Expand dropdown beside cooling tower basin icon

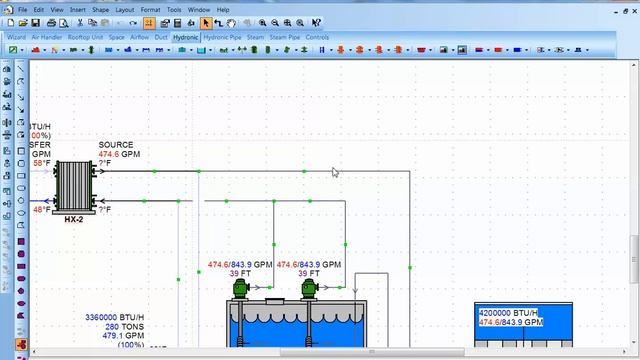[x=210, y=50]
